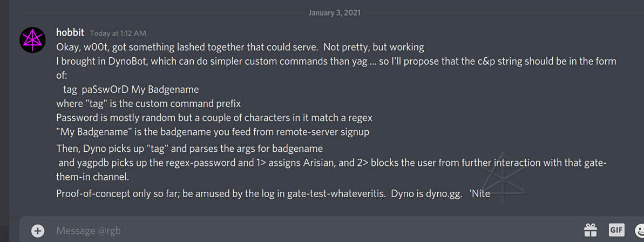
Task: Click the January 3, 2021 date divider
Action: coord(334,12)
